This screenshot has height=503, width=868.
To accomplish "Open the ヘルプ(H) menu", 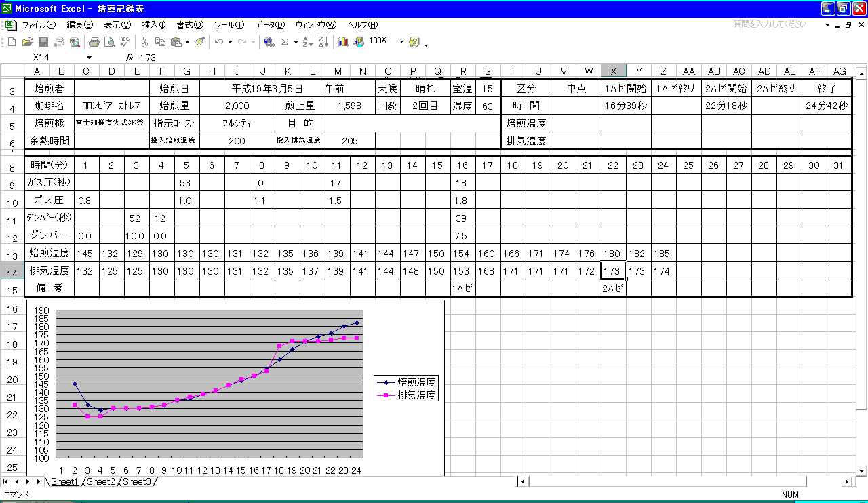I will tap(363, 25).
